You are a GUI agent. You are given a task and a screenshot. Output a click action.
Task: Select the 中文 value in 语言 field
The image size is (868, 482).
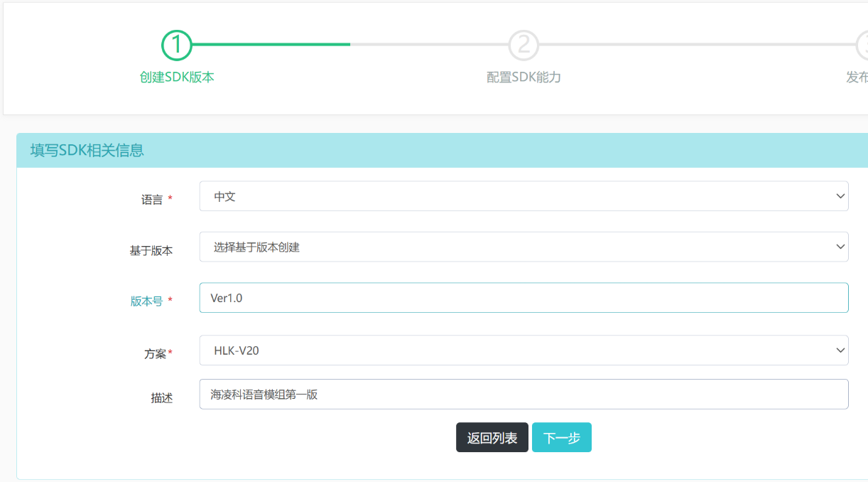pyautogui.click(x=225, y=196)
